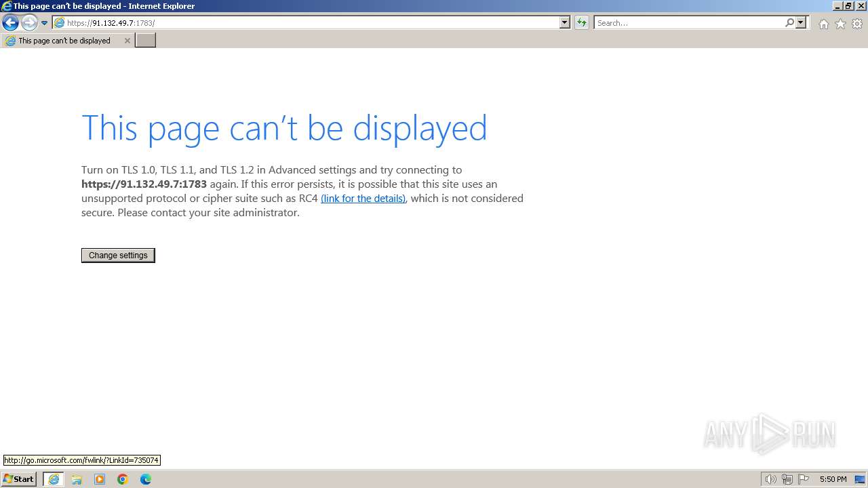Click the site identity icon in address bar
The height and width of the screenshot is (488, 868).
pos(60,23)
